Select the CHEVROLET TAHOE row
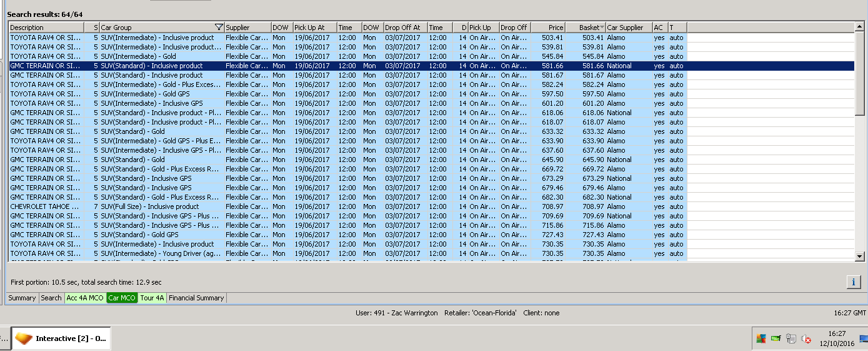 (x=347, y=206)
